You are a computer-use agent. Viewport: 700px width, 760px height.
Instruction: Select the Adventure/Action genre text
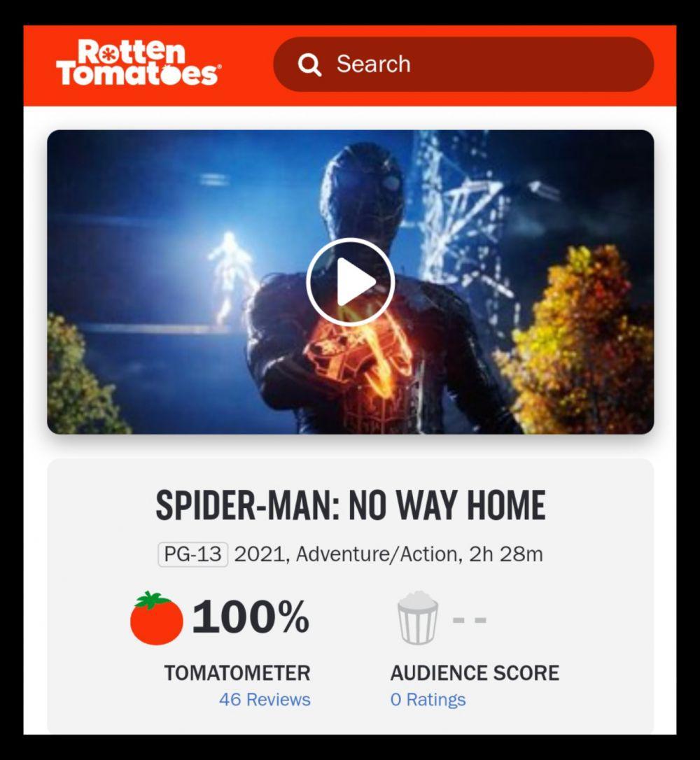[377, 554]
